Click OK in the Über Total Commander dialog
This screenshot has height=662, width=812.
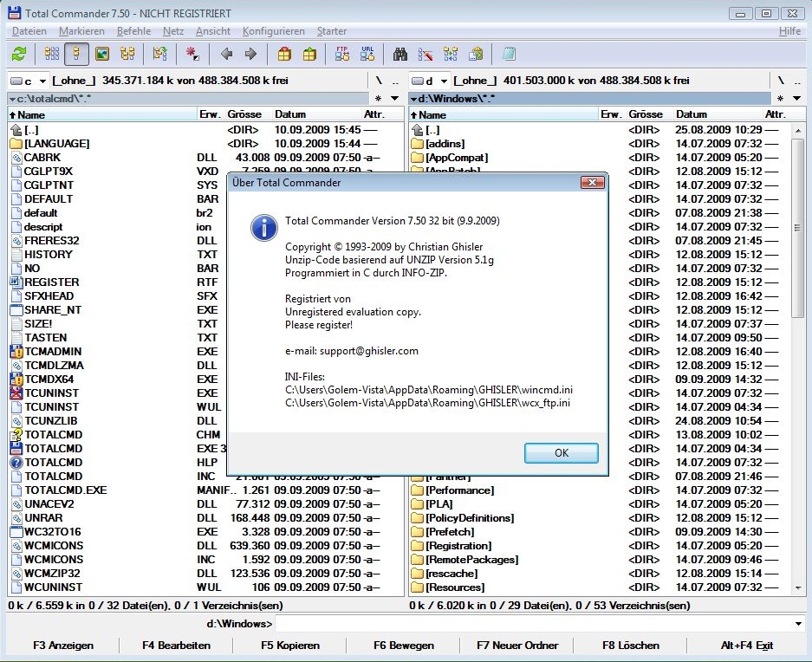(x=562, y=452)
